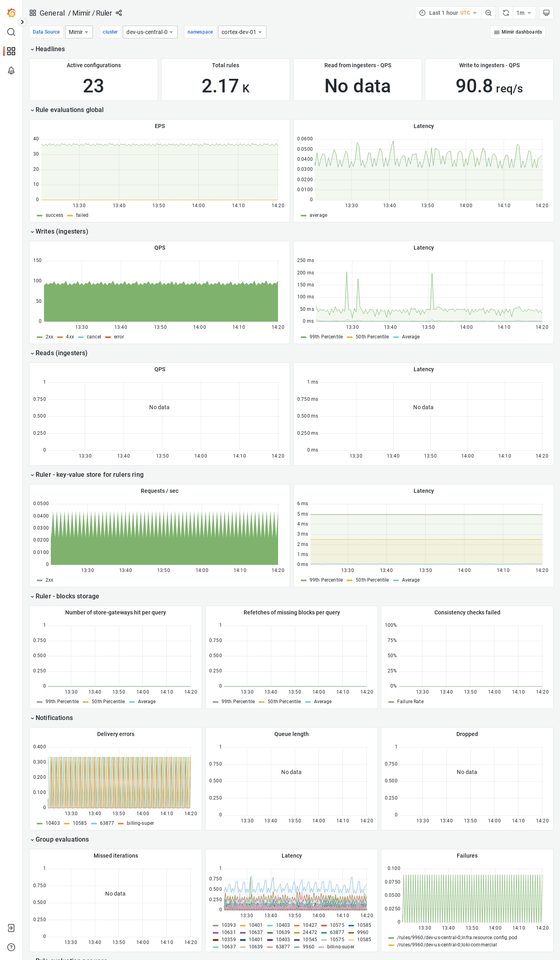Toggle the success series in EPS legend
This screenshot has height=960, width=560.
(54, 215)
